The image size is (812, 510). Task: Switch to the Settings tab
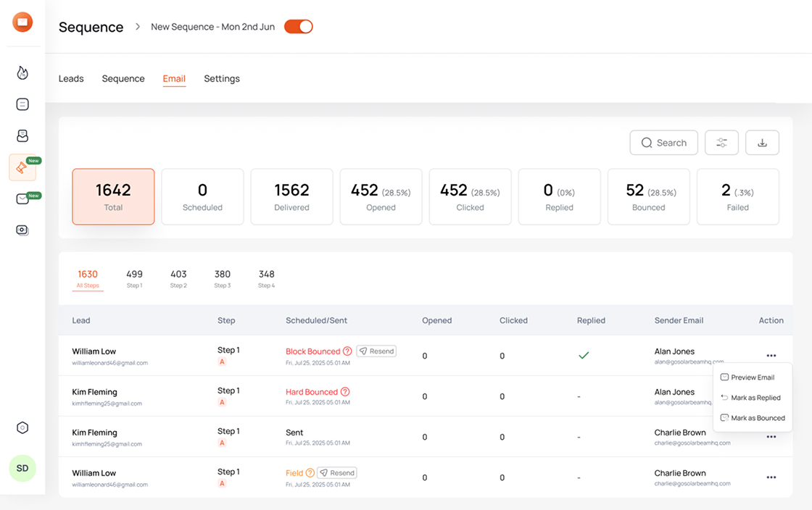(222, 78)
